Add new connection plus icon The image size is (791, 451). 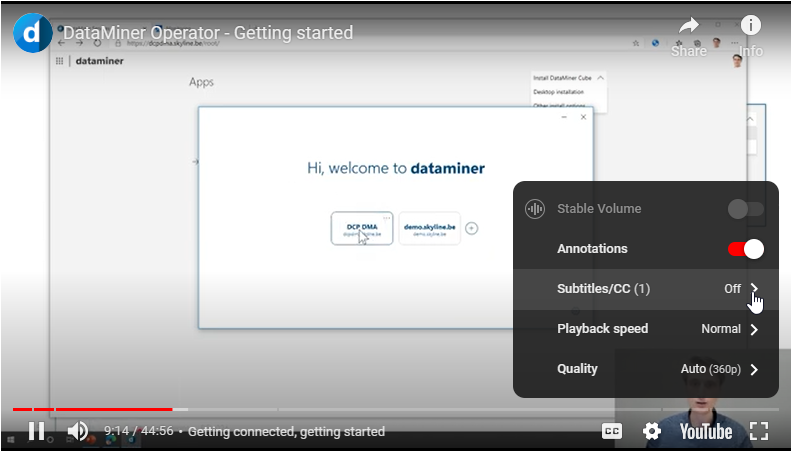click(471, 229)
